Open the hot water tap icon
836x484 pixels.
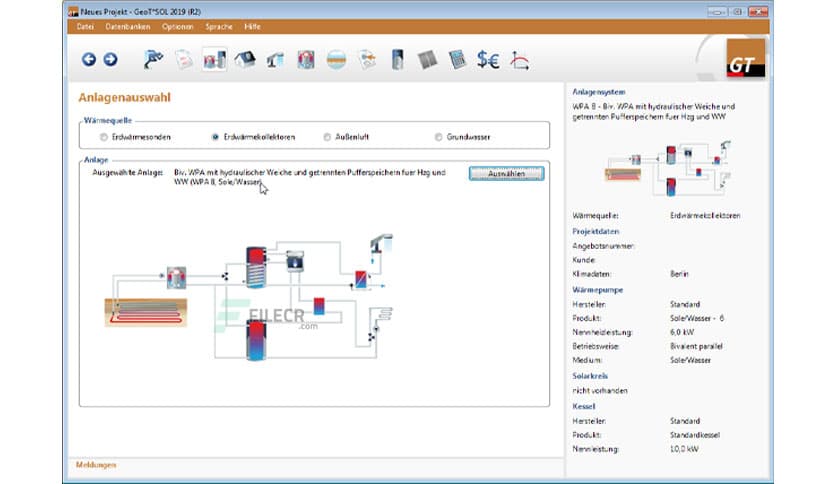point(275,60)
